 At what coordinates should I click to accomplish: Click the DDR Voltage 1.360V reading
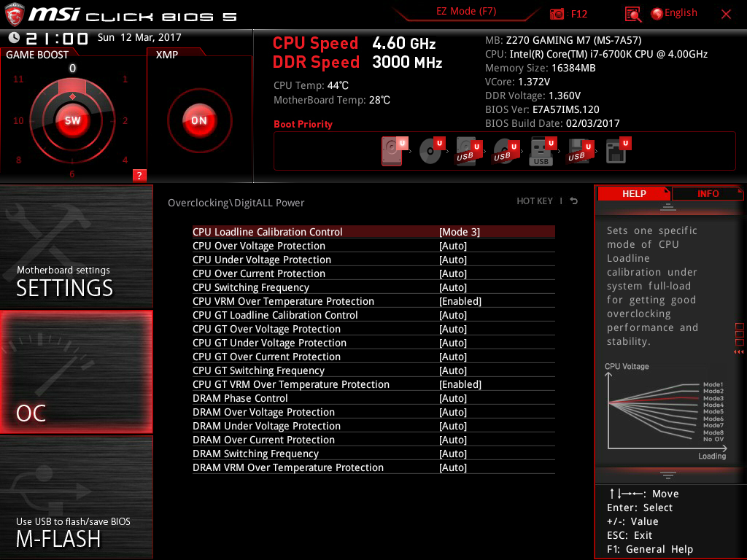[533, 96]
